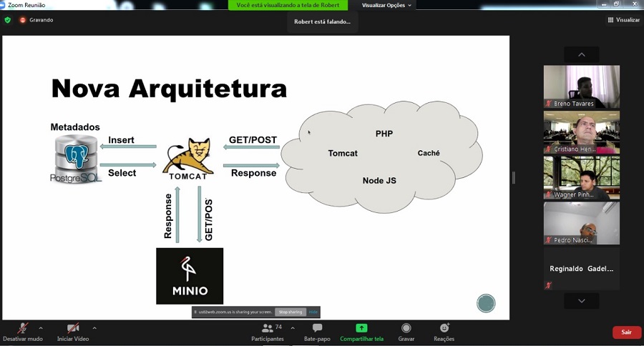This screenshot has height=346, width=644.
Task: Unmute microphone with Desativar mudo icon
Action: coord(23,328)
